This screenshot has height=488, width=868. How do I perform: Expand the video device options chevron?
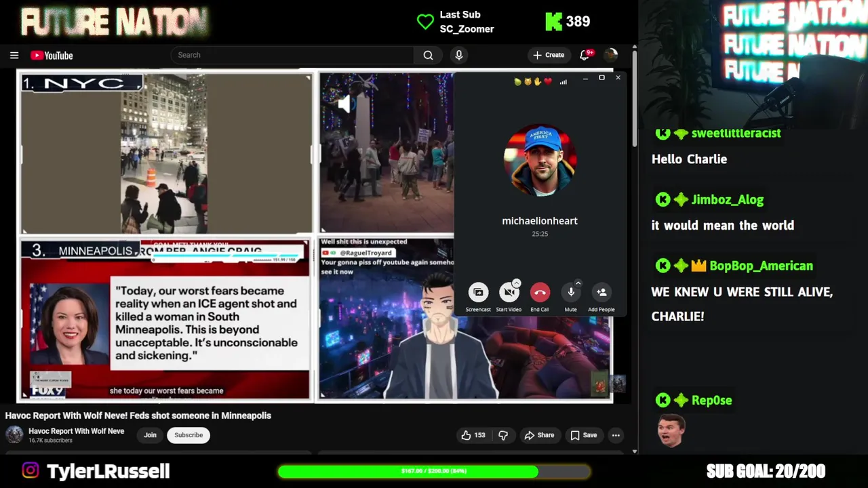[517, 283]
